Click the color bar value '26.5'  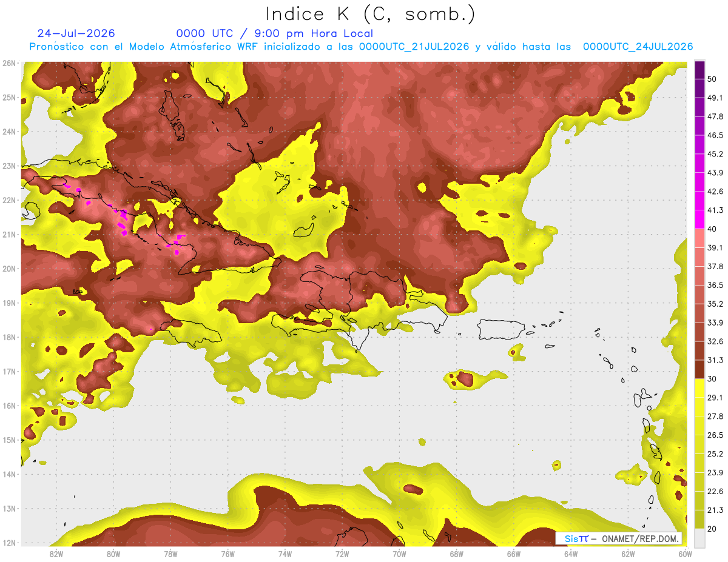coord(715,435)
